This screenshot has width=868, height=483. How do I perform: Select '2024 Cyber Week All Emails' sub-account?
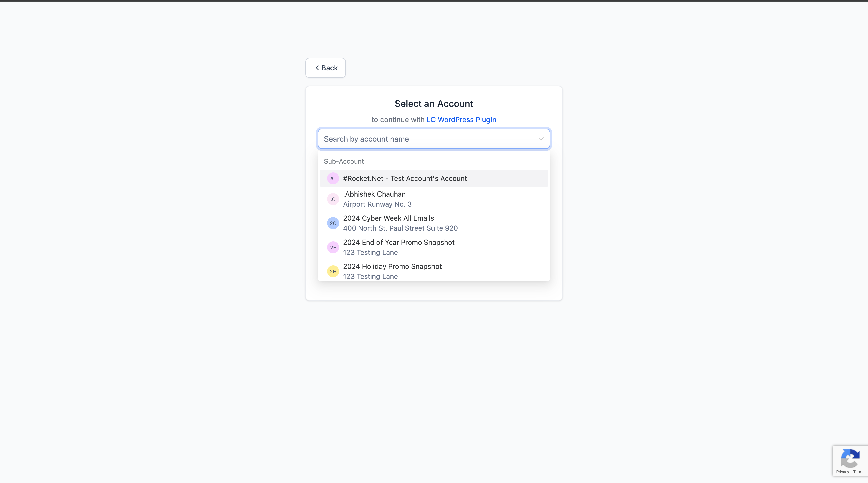coord(388,218)
